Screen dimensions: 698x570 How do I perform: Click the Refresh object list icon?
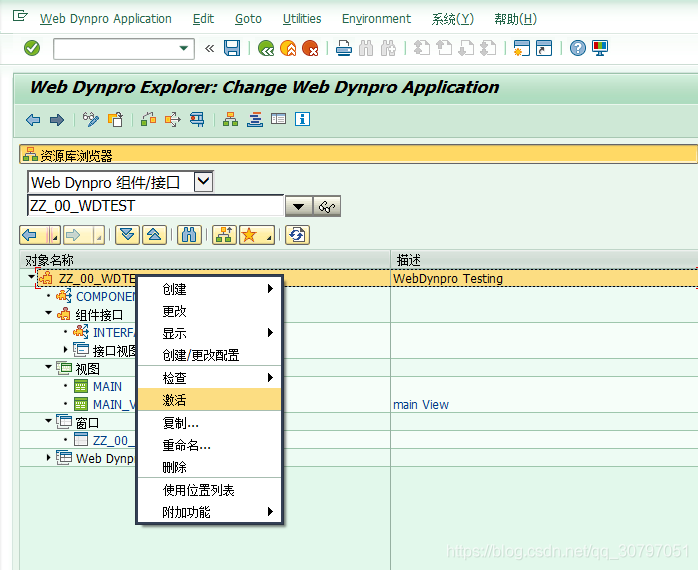coord(297,235)
